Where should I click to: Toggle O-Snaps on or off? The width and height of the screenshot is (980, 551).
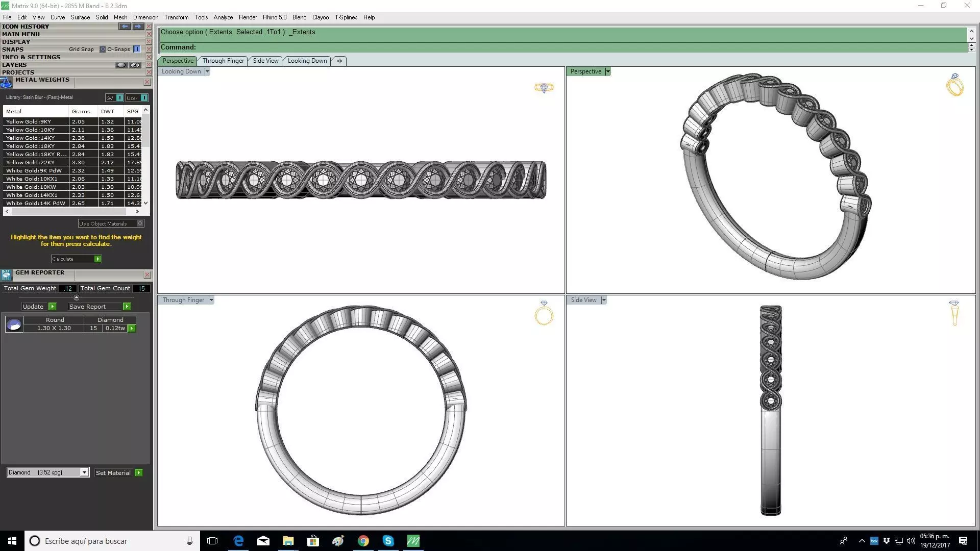click(x=137, y=49)
